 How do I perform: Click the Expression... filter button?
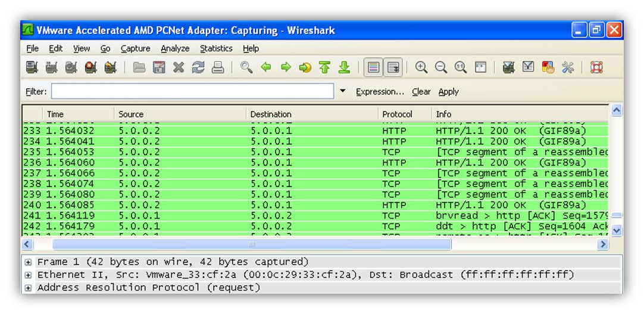tap(380, 92)
